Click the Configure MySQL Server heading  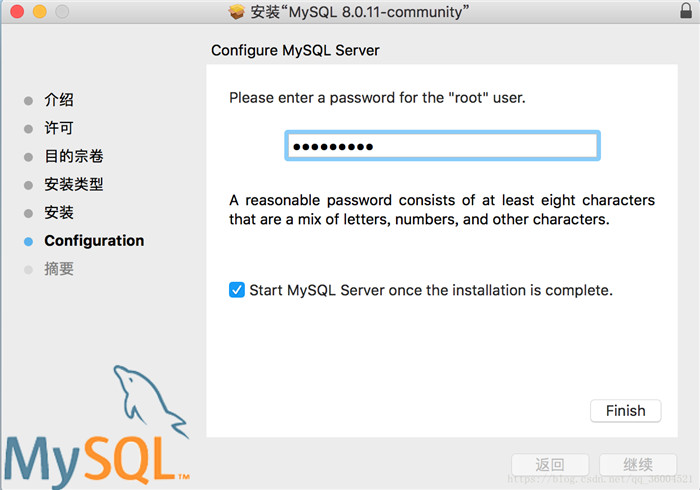[x=296, y=50]
